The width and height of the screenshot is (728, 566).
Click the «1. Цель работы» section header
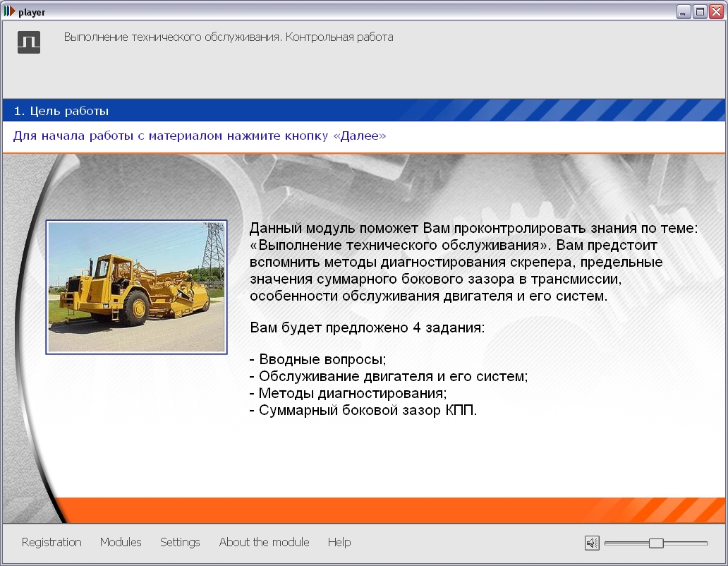61,111
